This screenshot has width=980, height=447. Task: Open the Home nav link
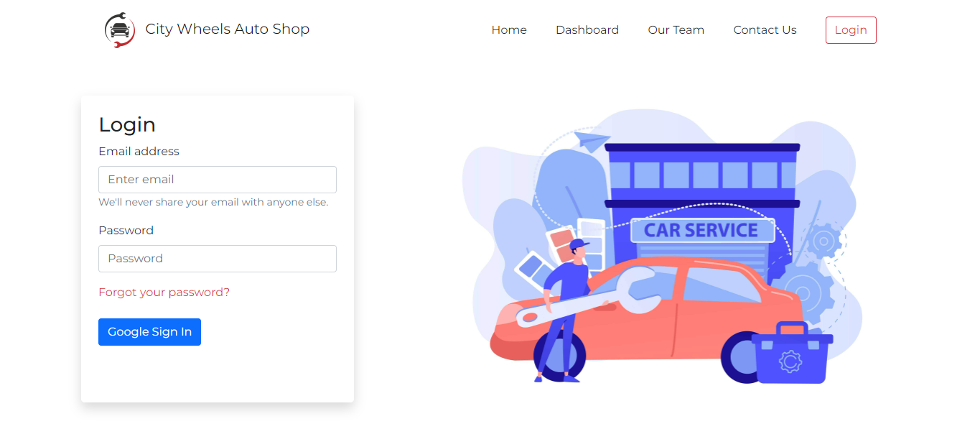[509, 30]
